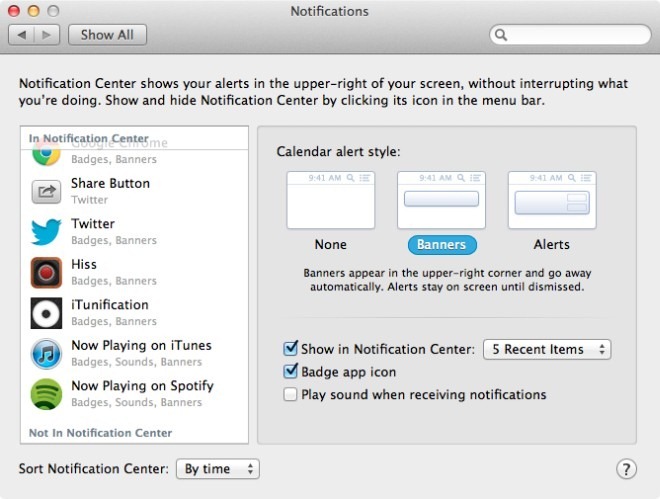
Task: Click the In Notification Center header
Action: coord(88,138)
